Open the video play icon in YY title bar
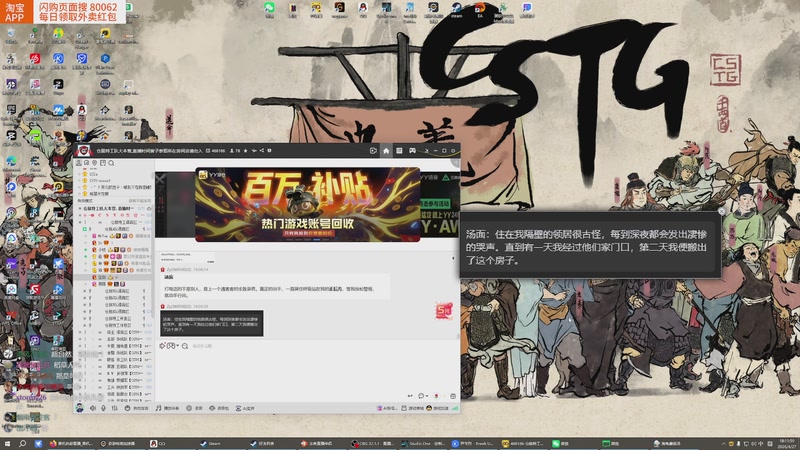 (373, 151)
